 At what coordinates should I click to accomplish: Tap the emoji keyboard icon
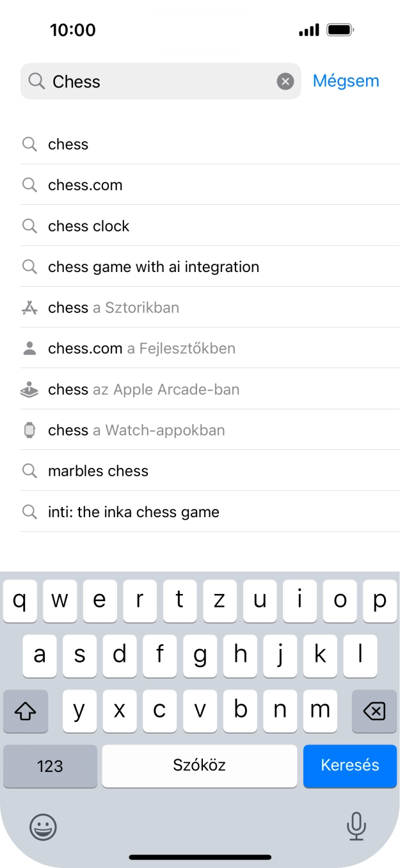43,827
